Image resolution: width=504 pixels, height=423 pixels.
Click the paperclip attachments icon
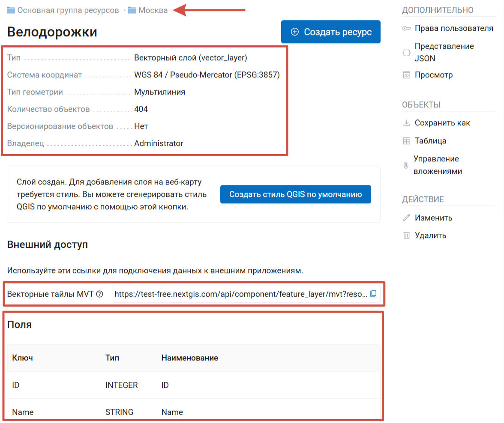(406, 165)
